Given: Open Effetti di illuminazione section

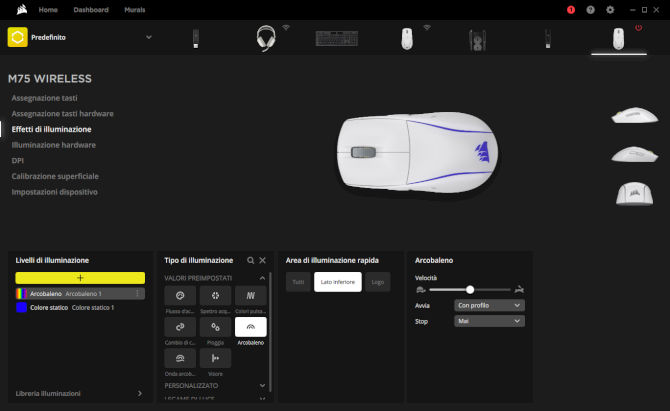Looking at the screenshot, I should pos(51,129).
